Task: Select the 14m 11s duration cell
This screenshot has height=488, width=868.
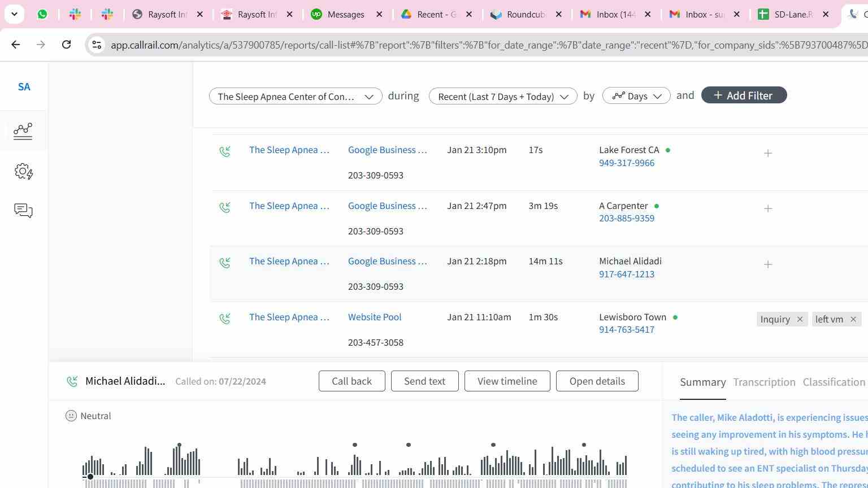Action: point(545,262)
